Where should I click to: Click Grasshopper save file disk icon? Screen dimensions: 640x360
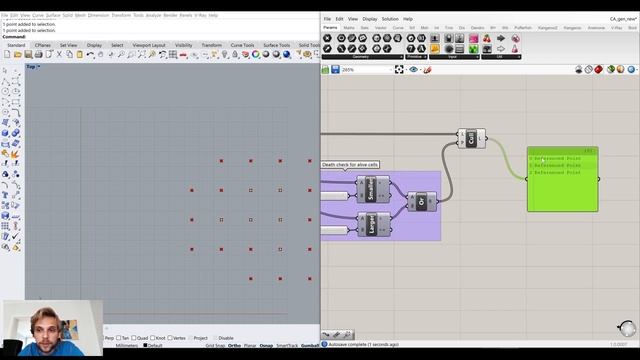click(x=335, y=70)
